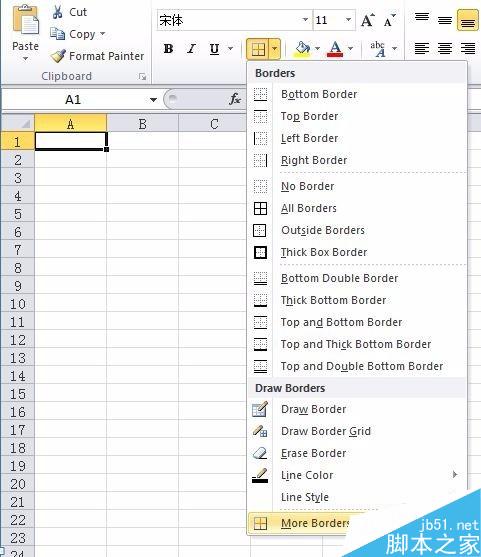The height and width of the screenshot is (557, 481).
Task: Click the Cut scissors icon
Action: [57, 12]
